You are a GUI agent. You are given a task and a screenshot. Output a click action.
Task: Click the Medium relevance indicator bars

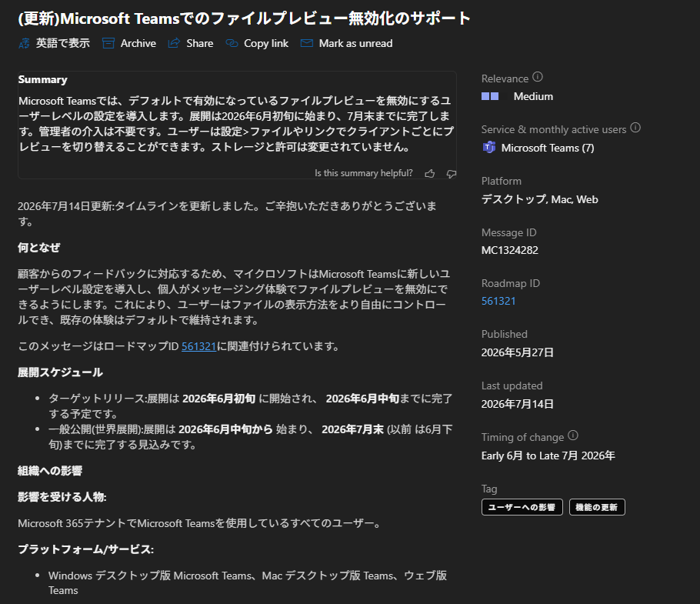tap(490, 96)
